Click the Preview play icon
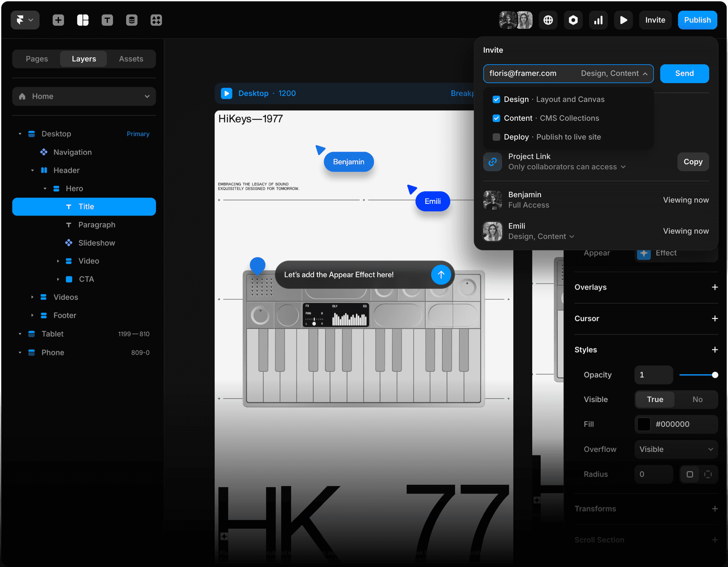 (623, 20)
